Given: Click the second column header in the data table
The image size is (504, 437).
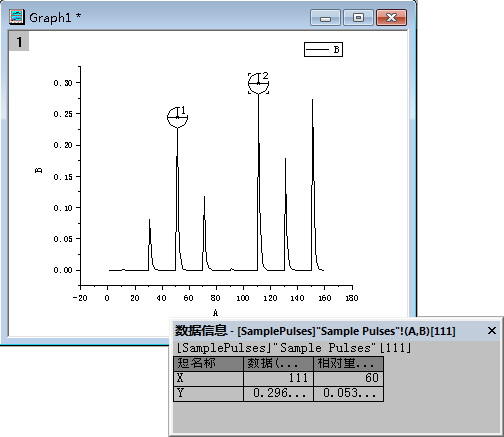Looking at the screenshot, I should click(278, 363).
